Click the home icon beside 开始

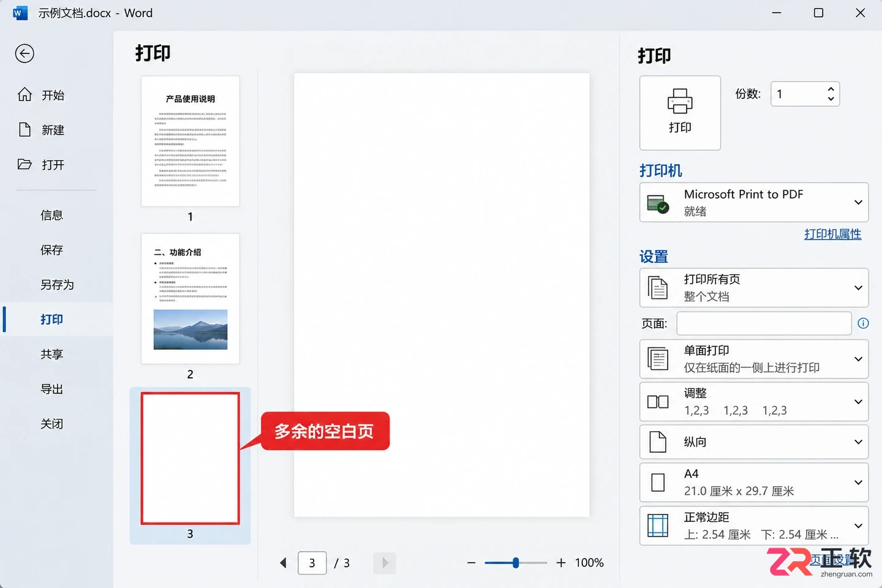24,94
